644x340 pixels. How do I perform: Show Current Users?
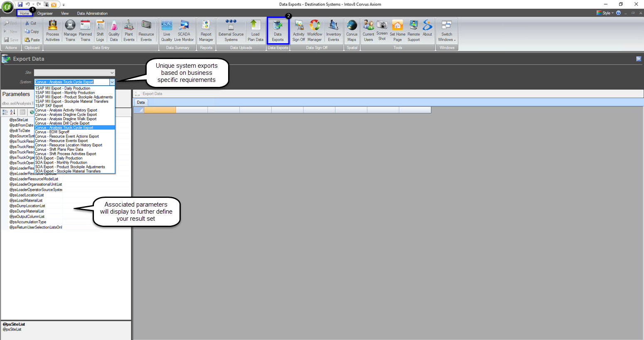tap(369, 31)
